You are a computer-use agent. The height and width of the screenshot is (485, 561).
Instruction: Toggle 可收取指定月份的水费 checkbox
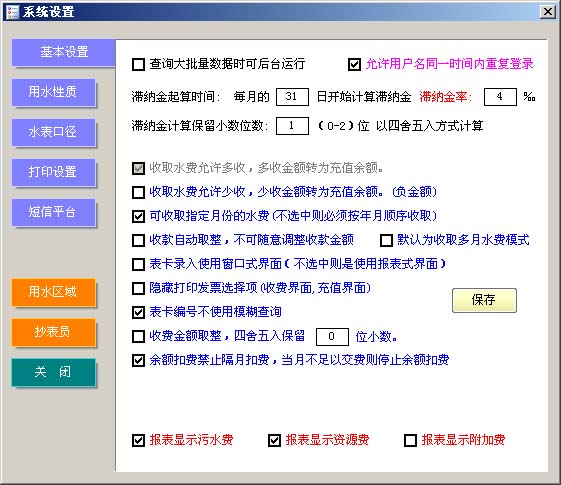pos(138,216)
